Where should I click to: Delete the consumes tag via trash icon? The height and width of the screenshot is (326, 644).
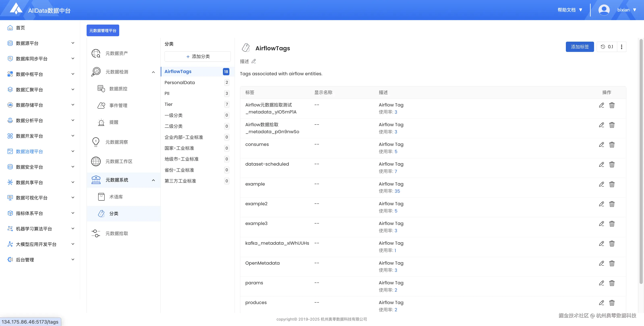tap(612, 145)
